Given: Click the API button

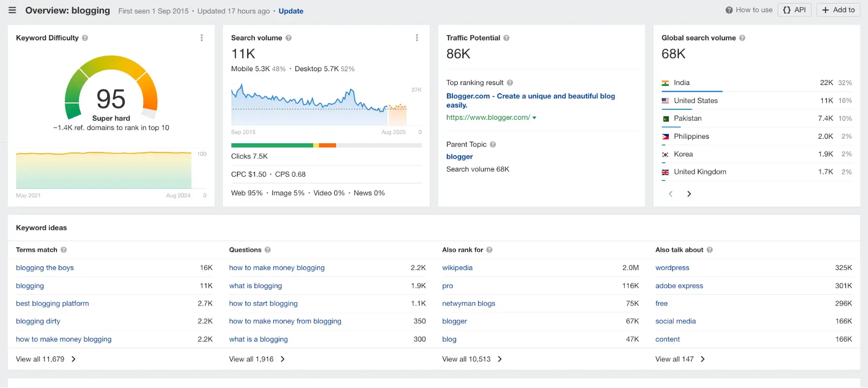Looking at the screenshot, I should [x=794, y=10].
